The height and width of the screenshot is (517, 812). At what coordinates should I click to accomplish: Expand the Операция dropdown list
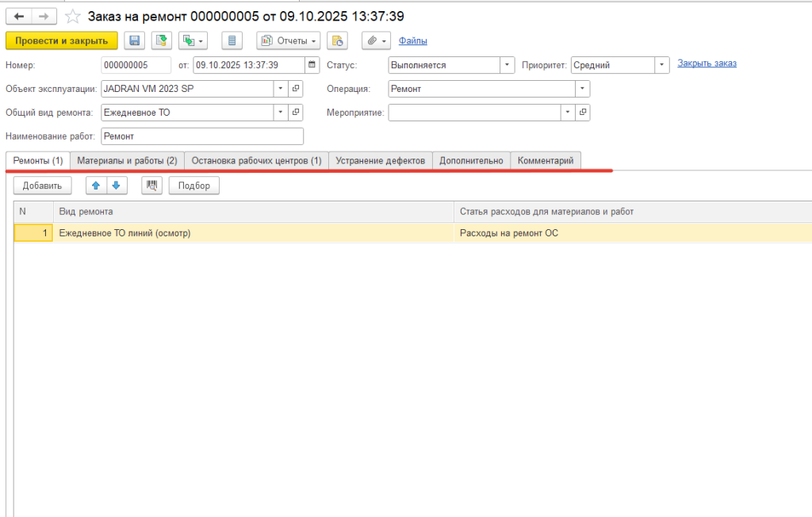pyautogui.click(x=583, y=89)
